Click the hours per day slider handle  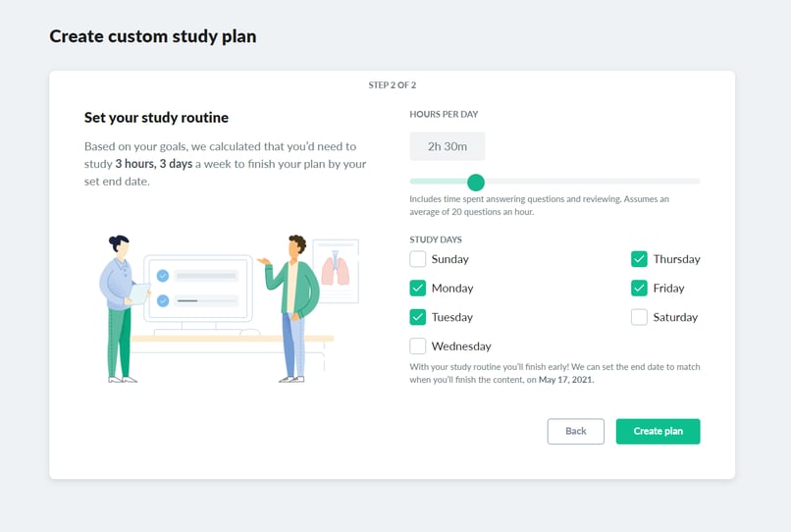(x=476, y=182)
